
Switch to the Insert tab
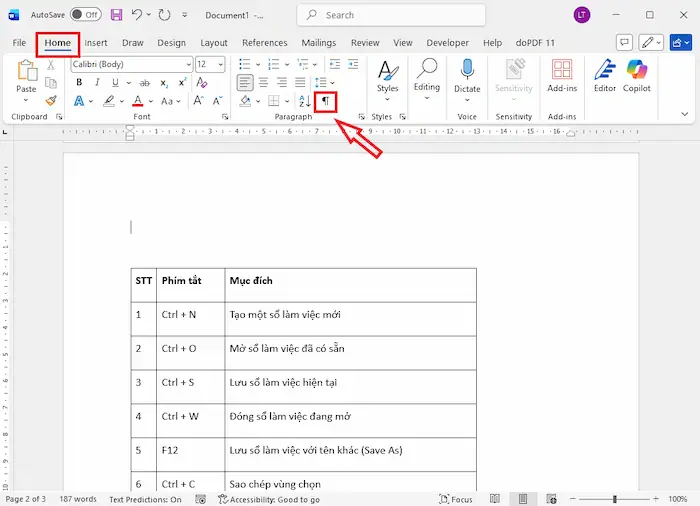pos(96,43)
